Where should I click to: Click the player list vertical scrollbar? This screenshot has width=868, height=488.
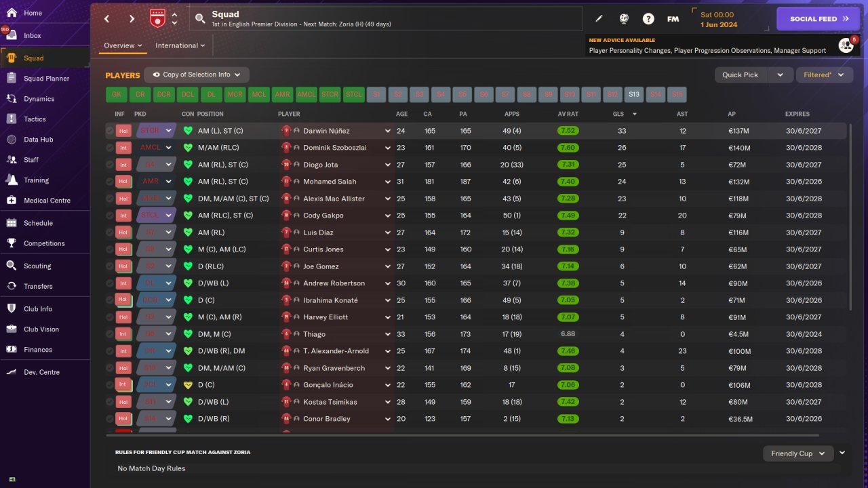[x=849, y=217]
